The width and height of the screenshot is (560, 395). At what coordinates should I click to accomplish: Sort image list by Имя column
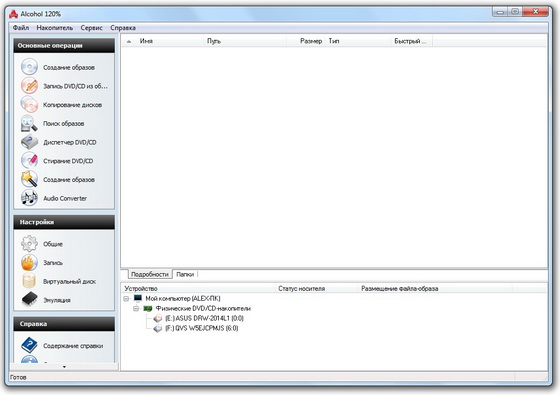pos(170,41)
